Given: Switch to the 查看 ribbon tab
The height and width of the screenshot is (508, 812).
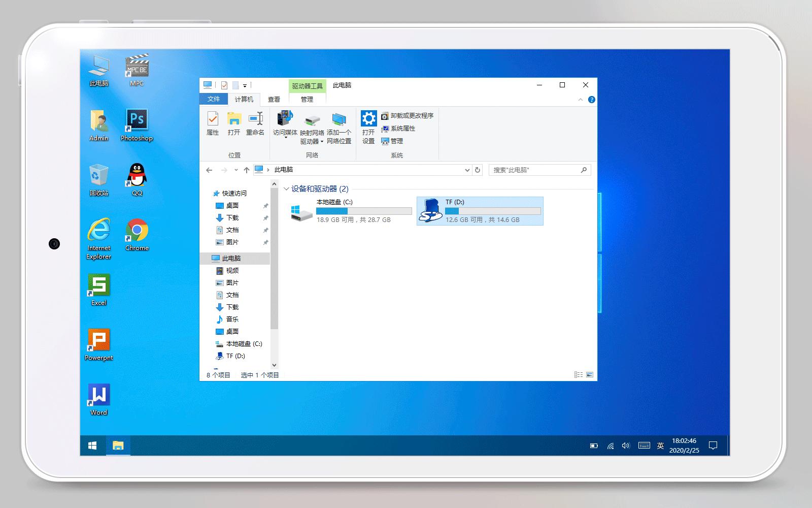Looking at the screenshot, I should coord(274,99).
